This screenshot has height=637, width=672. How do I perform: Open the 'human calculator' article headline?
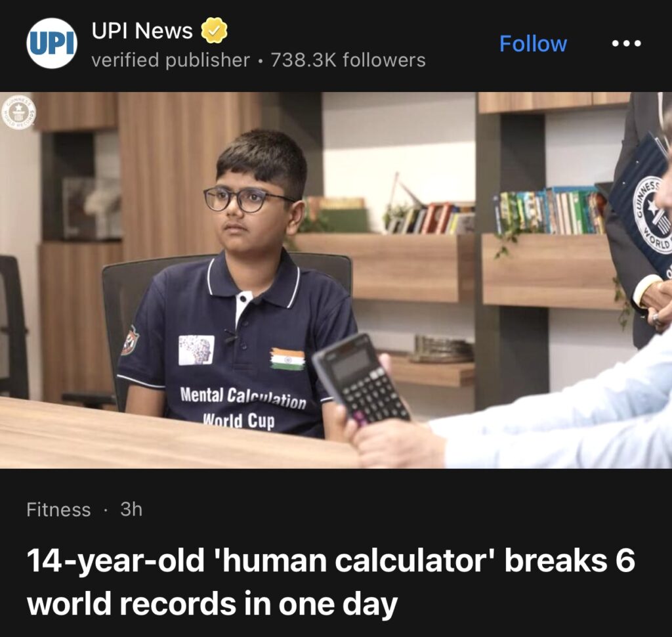click(331, 582)
